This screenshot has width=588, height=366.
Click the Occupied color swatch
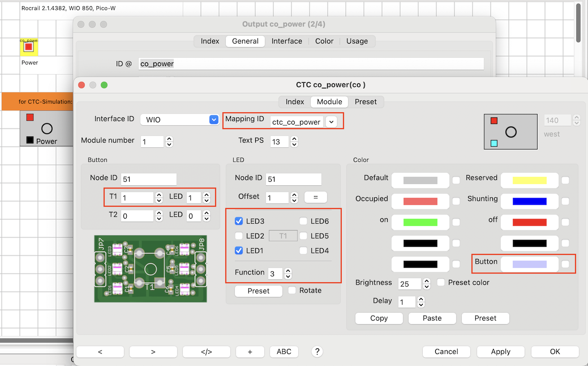click(x=420, y=201)
